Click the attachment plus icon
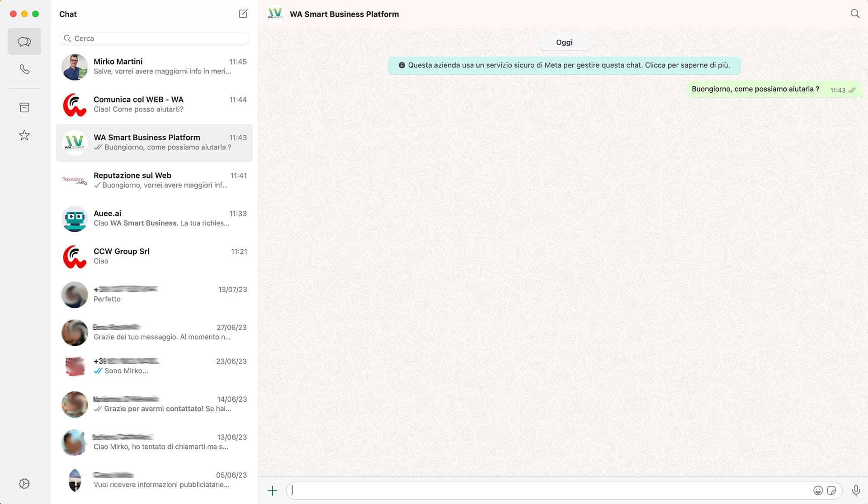Image resolution: width=868 pixels, height=504 pixels. [x=272, y=490]
